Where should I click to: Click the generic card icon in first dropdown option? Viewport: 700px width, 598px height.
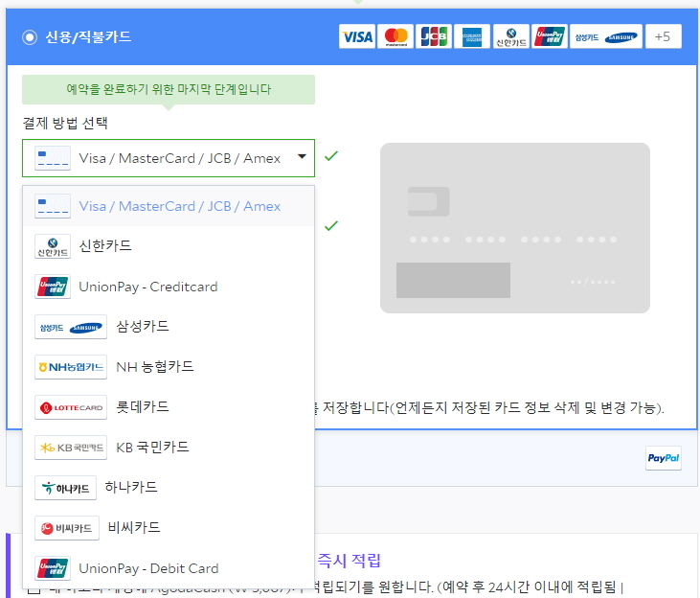pos(53,206)
